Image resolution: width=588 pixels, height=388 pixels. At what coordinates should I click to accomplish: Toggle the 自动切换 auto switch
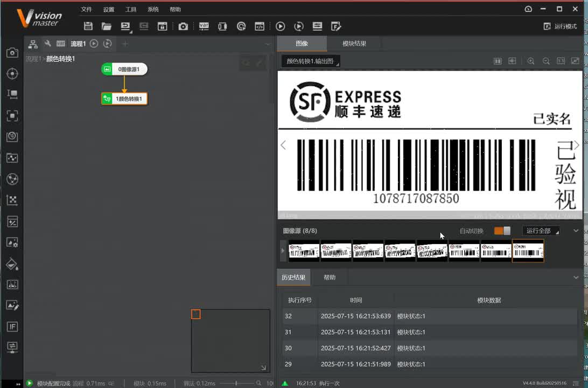click(x=502, y=231)
